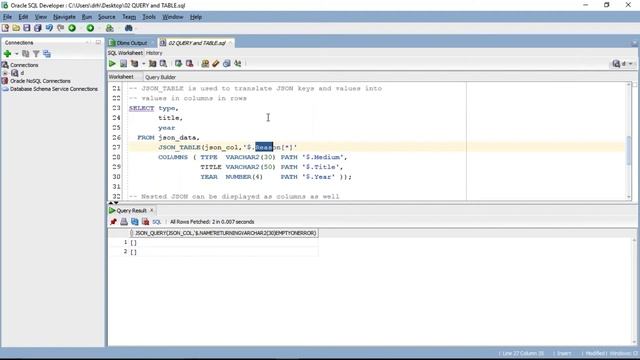This screenshot has width=640, height=360.
Task: Click the refresh query result icon
Action: click(135, 222)
